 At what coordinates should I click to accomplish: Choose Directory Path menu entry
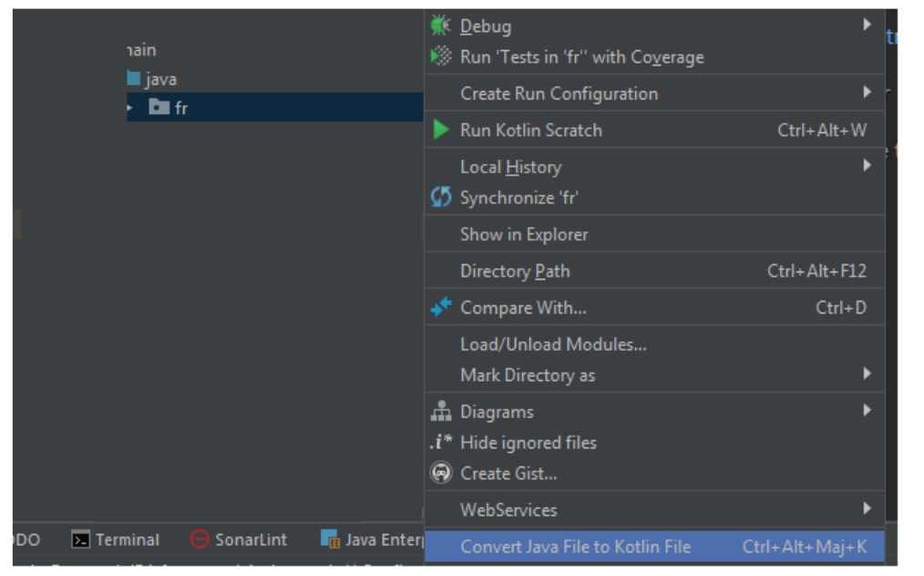click(x=515, y=271)
